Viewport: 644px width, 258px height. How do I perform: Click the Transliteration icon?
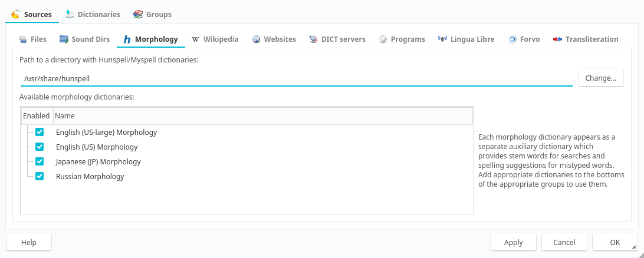click(x=557, y=39)
